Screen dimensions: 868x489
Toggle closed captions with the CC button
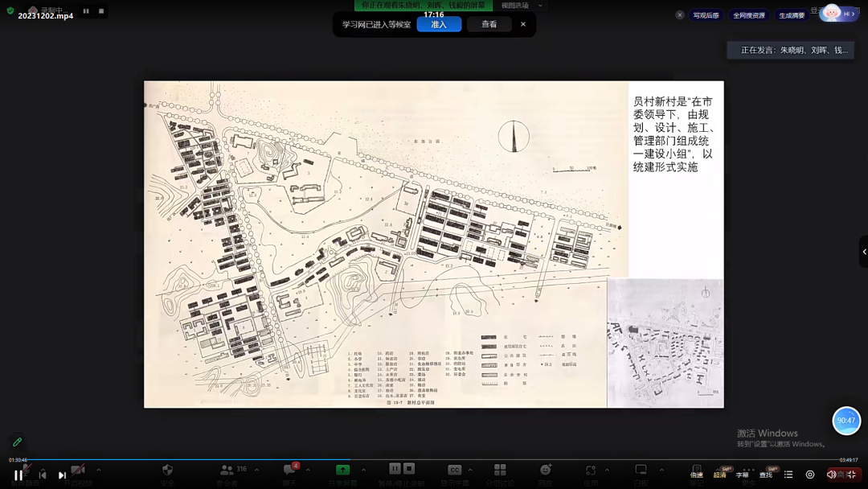(x=454, y=471)
